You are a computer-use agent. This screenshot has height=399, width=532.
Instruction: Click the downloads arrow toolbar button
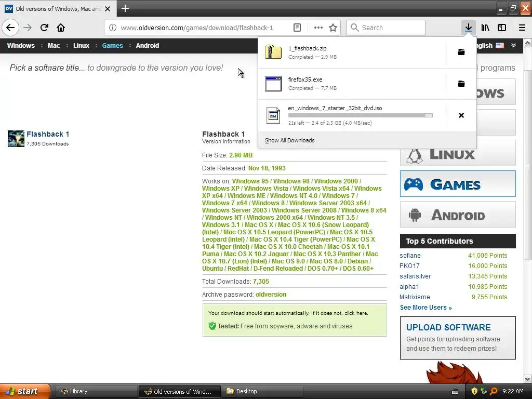coord(468,28)
